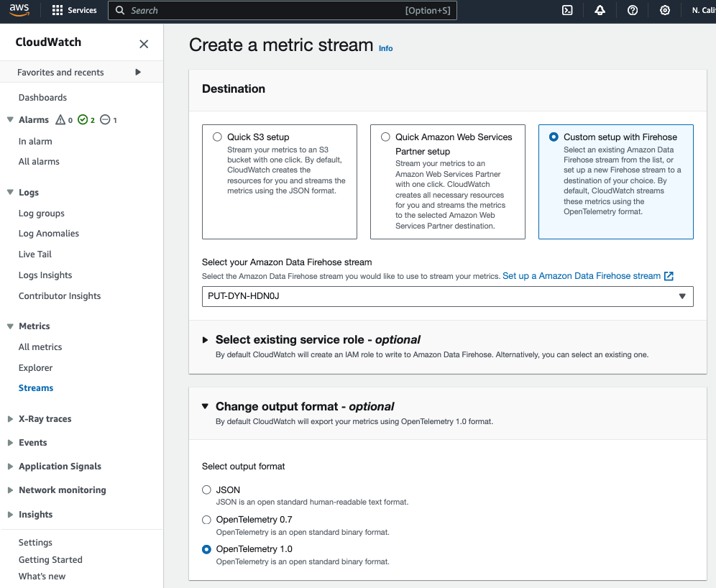Open All metrics in sidebar
716x588 pixels.
[40, 347]
